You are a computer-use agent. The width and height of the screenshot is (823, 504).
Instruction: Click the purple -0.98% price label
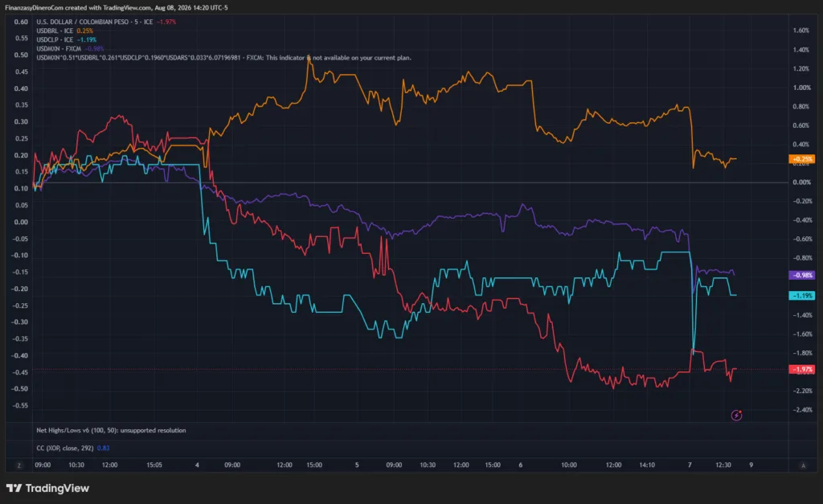(801, 275)
